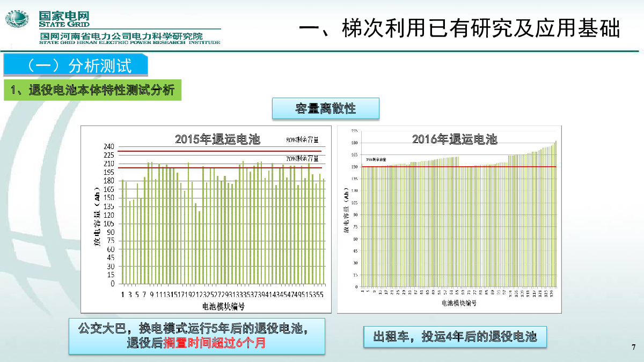Click the slide title 一、梯次利用已有研究及应用基础

(459, 28)
